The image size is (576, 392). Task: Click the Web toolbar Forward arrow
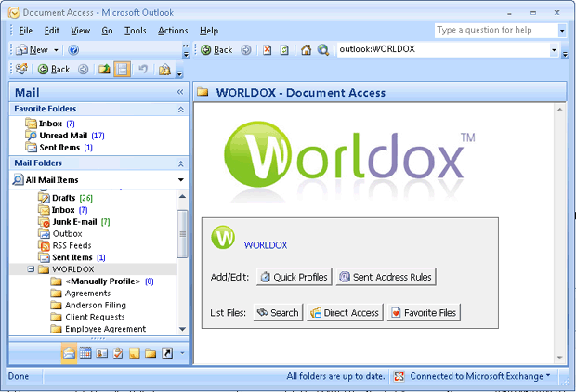[246, 49]
